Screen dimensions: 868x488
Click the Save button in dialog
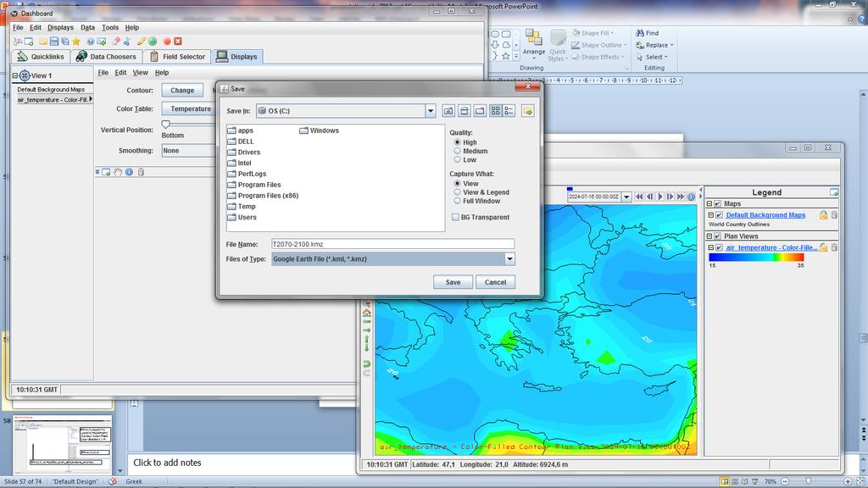pyautogui.click(x=453, y=282)
